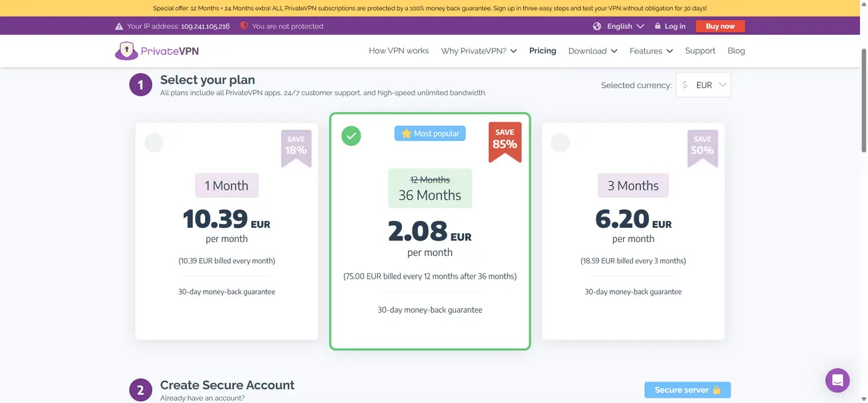Click the Most popular badge
Screen dimensions: 868x403
430,134
